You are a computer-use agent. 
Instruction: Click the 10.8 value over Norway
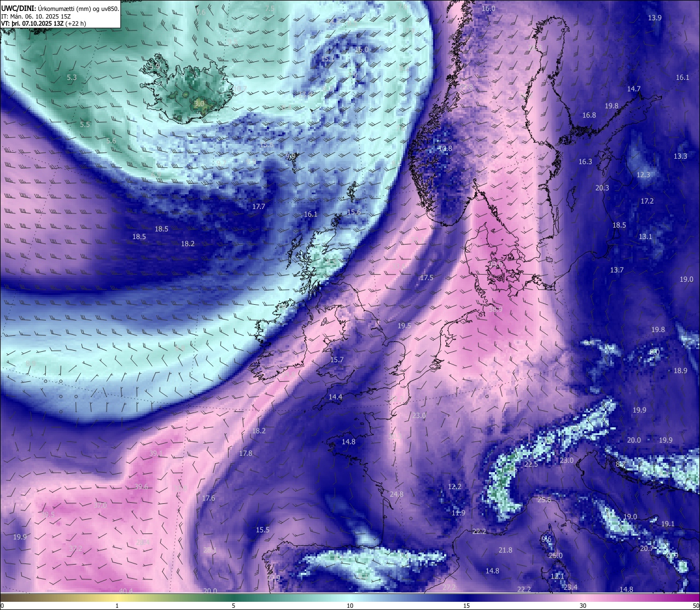[x=446, y=148]
